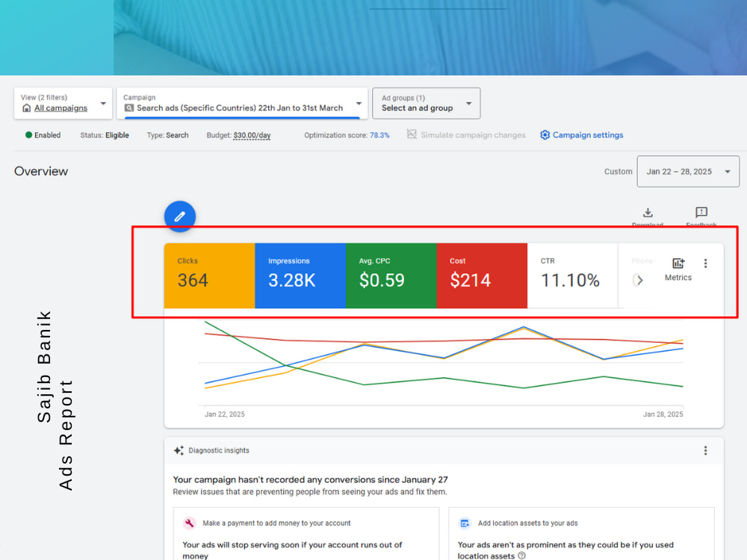Click the no conversions since January 27 message
The width and height of the screenshot is (747, 560).
click(310, 479)
